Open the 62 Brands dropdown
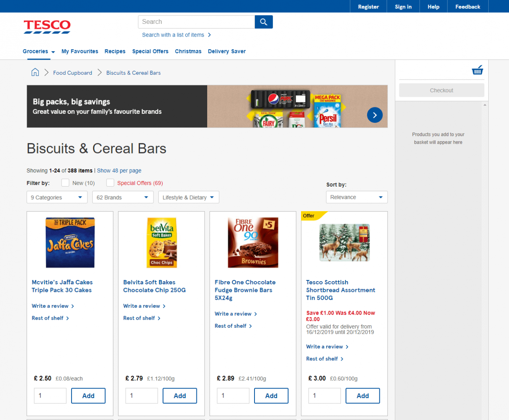The width and height of the screenshot is (509, 420). click(122, 197)
